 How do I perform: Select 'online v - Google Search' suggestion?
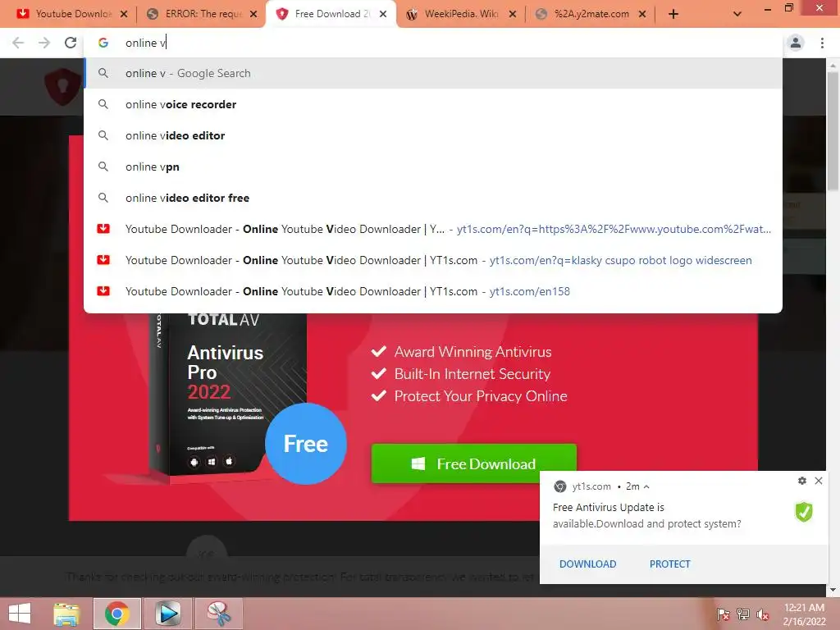point(433,73)
